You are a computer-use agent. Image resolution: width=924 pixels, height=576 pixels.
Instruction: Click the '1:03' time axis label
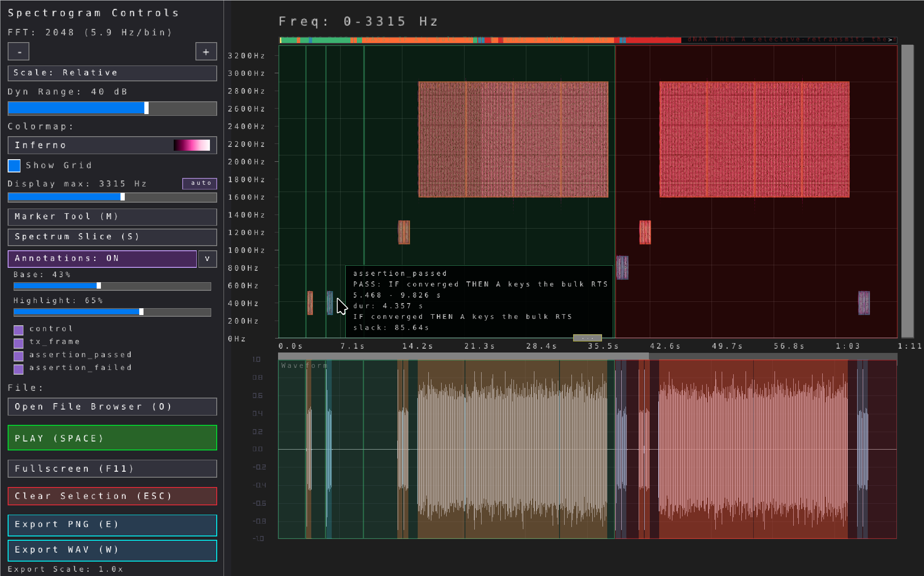click(x=848, y=346)
